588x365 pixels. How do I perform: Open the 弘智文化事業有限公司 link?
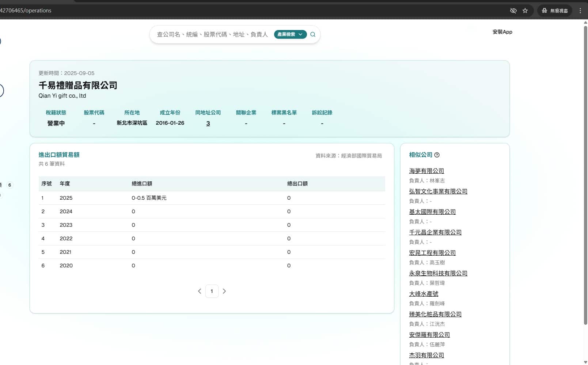coord(438,191)
